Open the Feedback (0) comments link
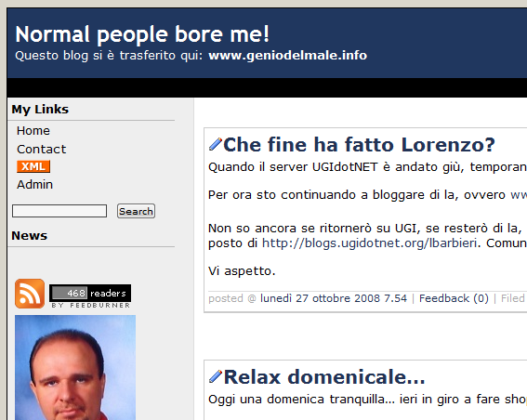 click(454, 298)
